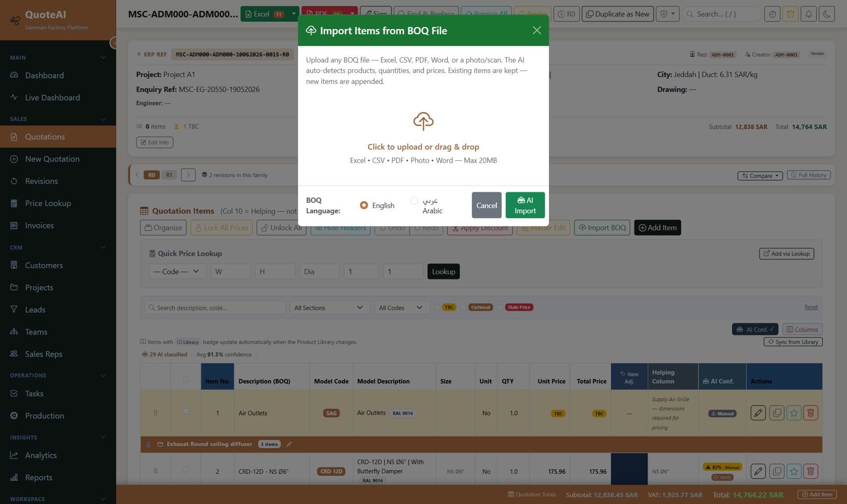Screen dimensions: 847x504
Task: Open the alarm clock reminders icon
Action: 790,14
